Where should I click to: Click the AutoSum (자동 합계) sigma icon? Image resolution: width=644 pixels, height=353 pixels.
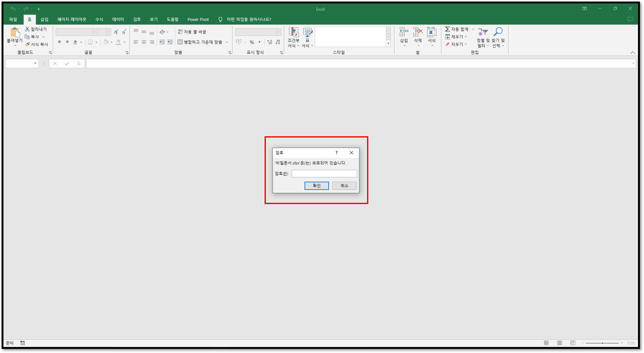click(447, 29)
